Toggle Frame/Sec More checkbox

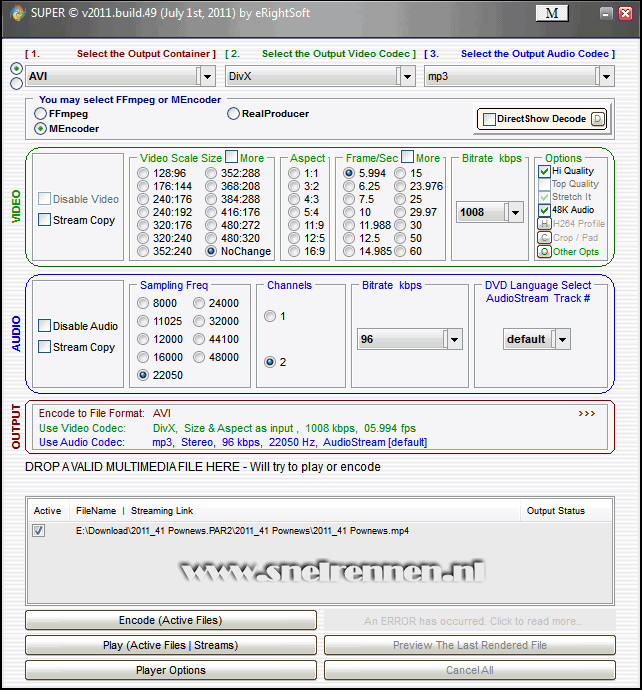click(407, 157)
